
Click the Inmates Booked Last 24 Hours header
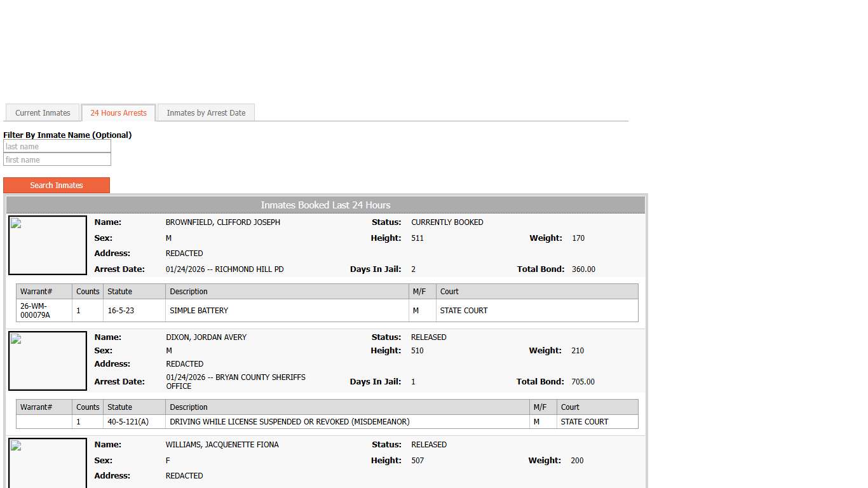click(x=325, y=205)
